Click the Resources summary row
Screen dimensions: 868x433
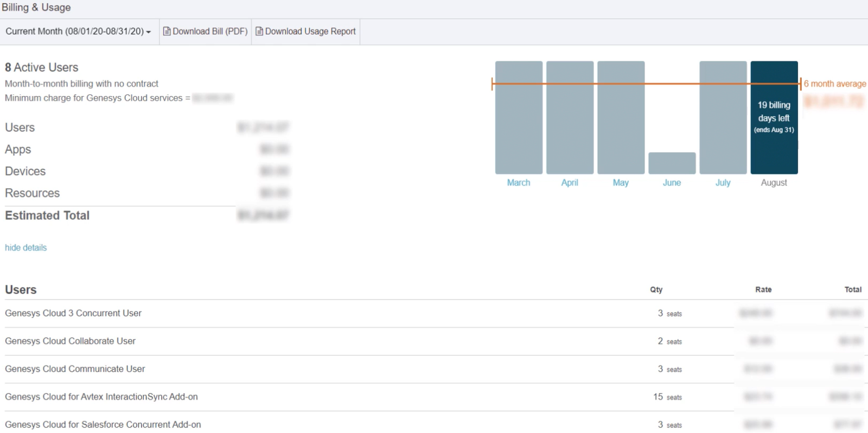click(x=147, y=193)
